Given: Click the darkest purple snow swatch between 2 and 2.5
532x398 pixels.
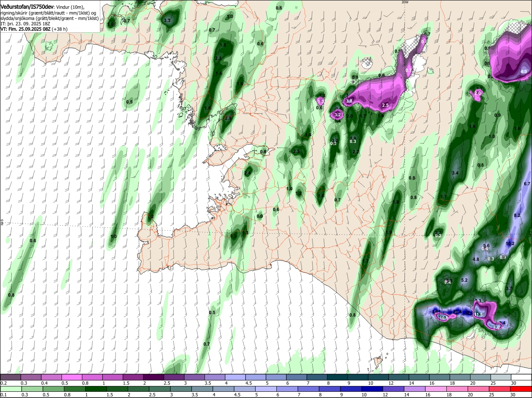Looking at the screenshot, I should pyautogui.click(x=153, y=377).
